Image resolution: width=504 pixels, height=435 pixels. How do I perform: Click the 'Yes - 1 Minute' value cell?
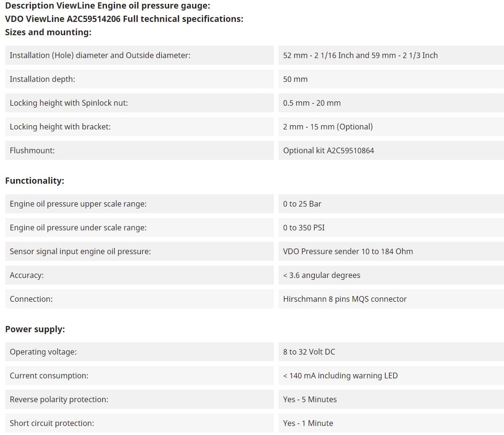pos(308,423)
